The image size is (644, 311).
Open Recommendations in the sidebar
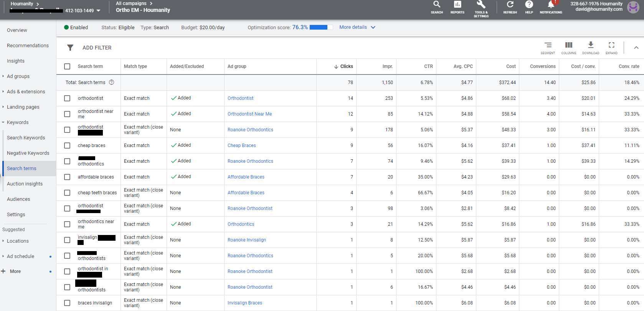[28, 45]
